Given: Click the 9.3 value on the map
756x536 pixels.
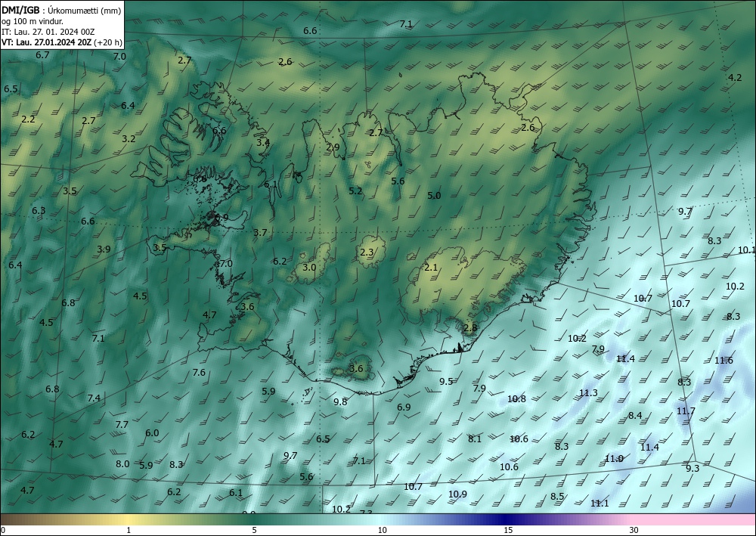Looking at the screenshot, I should pyautogui.click(x=692, y=468).
